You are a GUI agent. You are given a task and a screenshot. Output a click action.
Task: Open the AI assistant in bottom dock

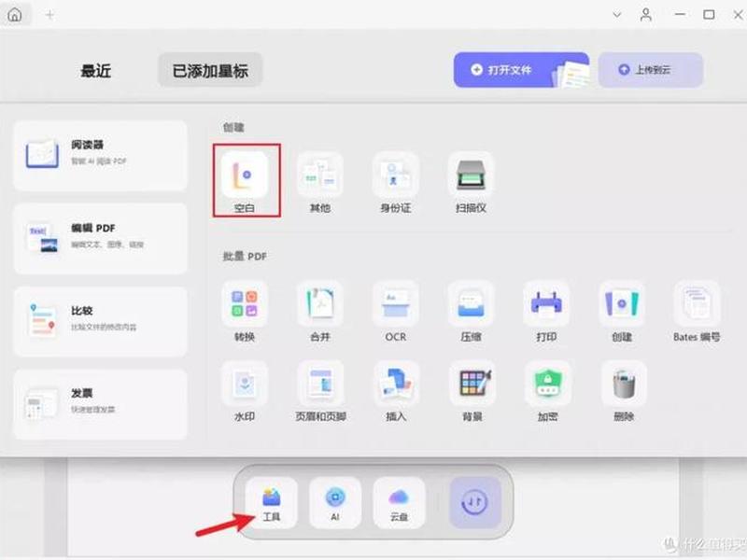(335, 503)
